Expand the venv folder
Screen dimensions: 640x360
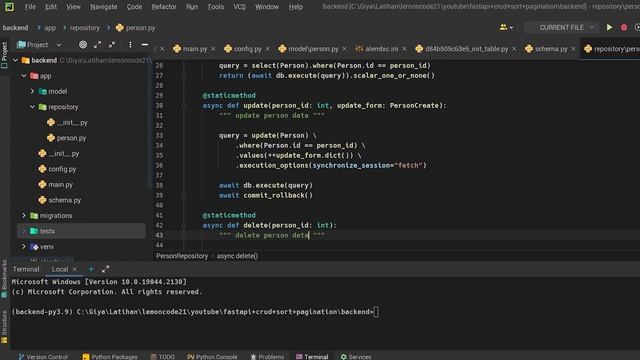click(x=24, y=247)
